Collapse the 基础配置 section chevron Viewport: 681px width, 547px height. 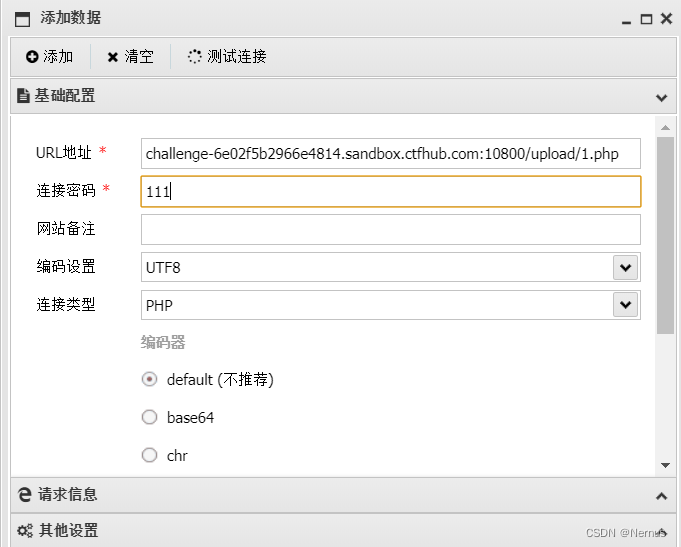point(661,98)
